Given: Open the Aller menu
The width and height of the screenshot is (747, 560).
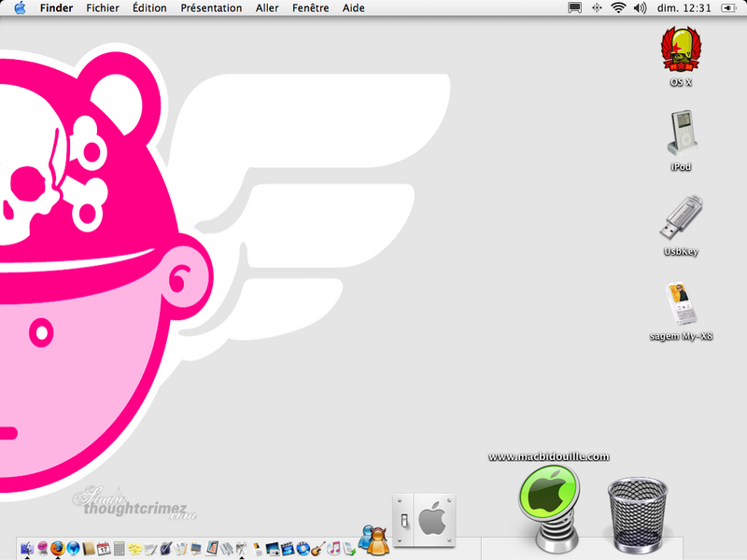Looking at the screenshot, I should coord(267,8).
